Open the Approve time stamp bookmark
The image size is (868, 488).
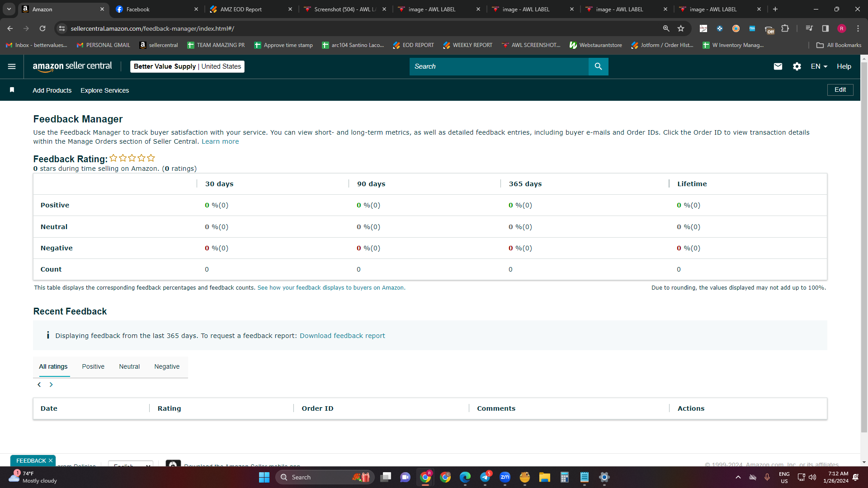tap(283, 45)
